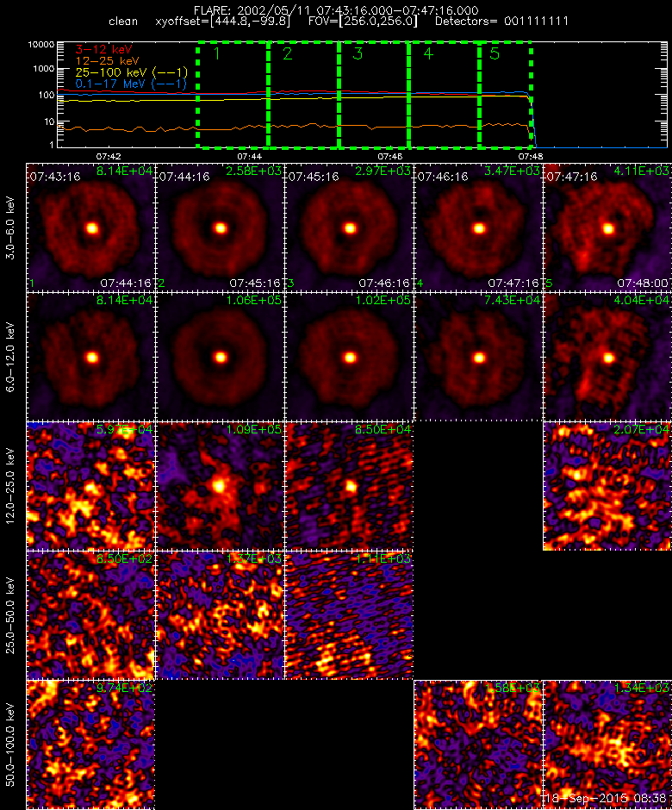Choose the 50.0-100.0 keV image labeled 1.34E+03
Viewport: 672px width, 810px height.
tap(607, 745)
